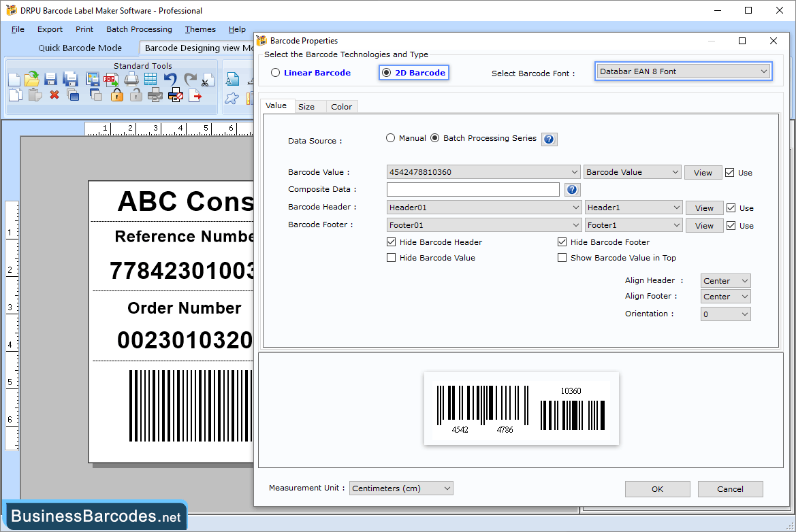Expand the Header01 dropdown
The width and height of the screenshot is (796, 532).
coord(483,207)
